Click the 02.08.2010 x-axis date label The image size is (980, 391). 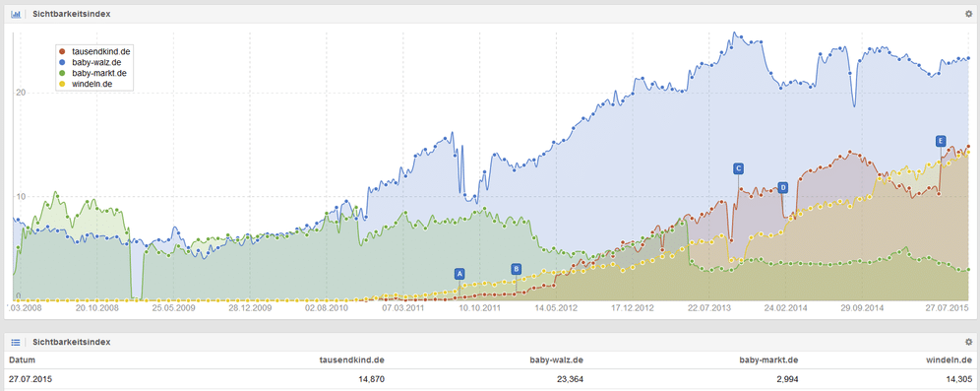[x=327, y=308]
